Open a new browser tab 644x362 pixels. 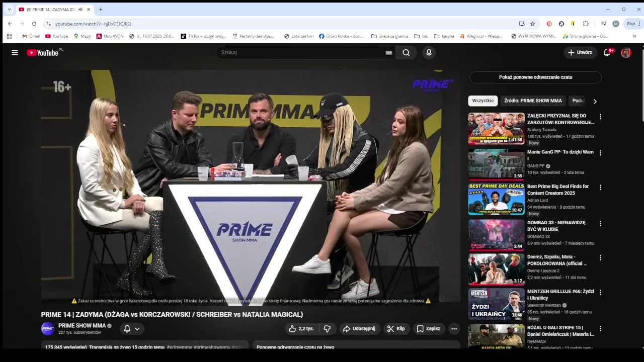(x=101, y=10)
